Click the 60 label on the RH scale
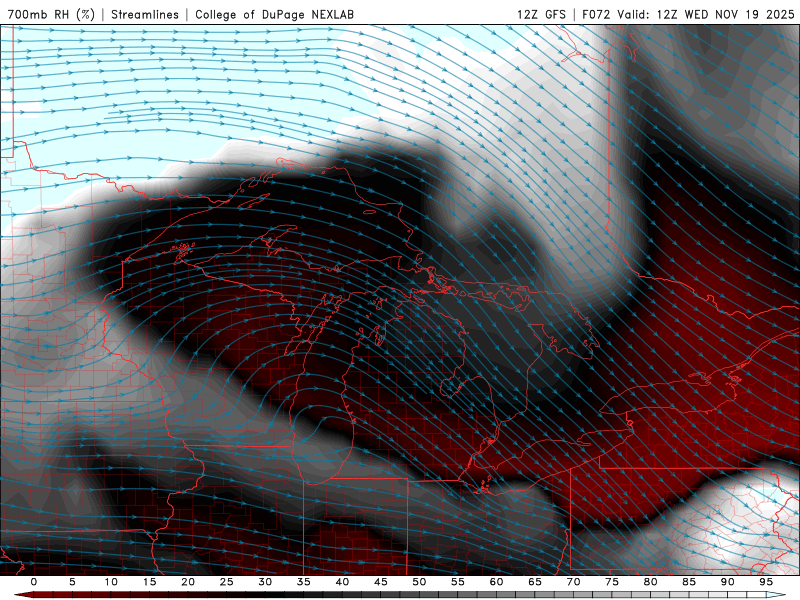The width and height of the screenshot is (800, 600). pyautogui.click(x=496, y=582)
